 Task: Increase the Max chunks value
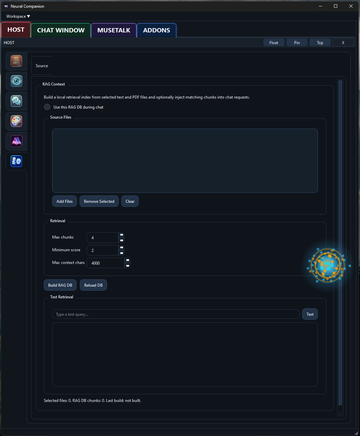click(122, 235)
